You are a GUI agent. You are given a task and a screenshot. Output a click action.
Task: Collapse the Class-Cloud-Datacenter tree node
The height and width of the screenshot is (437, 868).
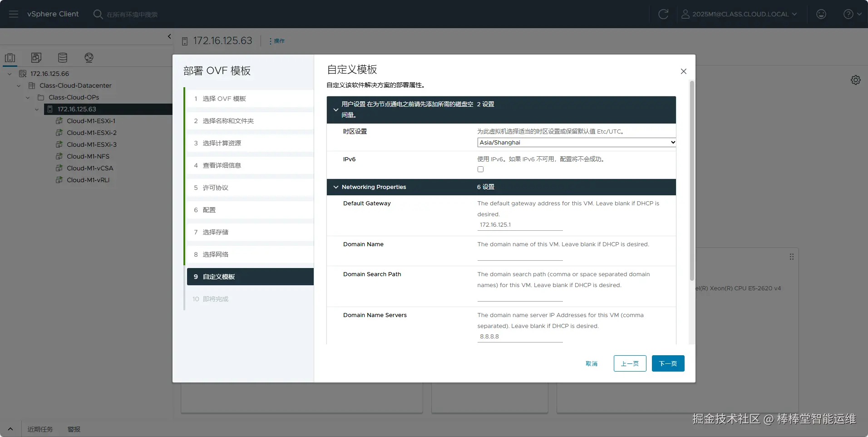click(19, 85)
